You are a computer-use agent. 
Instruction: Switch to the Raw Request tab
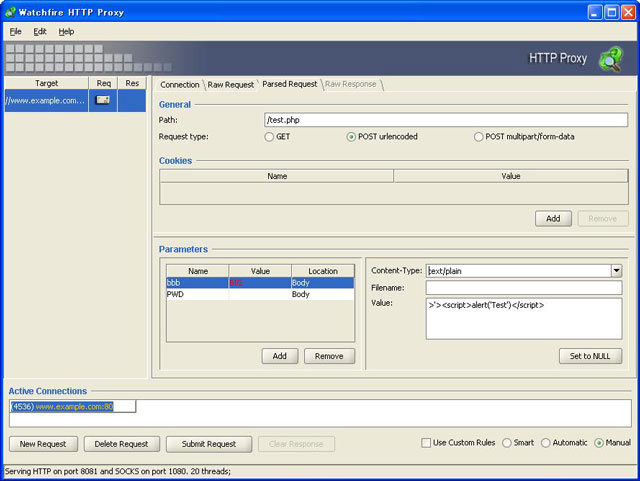[x=231, y=85]
